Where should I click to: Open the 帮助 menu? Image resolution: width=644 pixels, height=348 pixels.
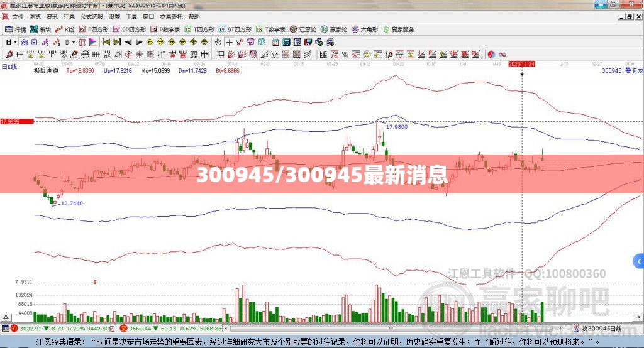194,17
